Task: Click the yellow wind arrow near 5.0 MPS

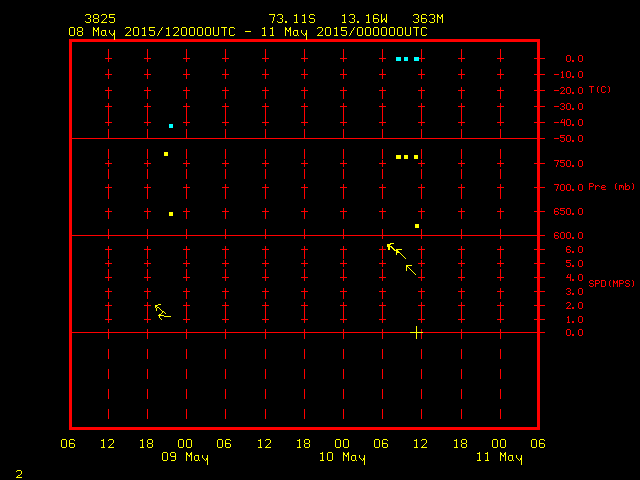Action: (x=395, y=250)
